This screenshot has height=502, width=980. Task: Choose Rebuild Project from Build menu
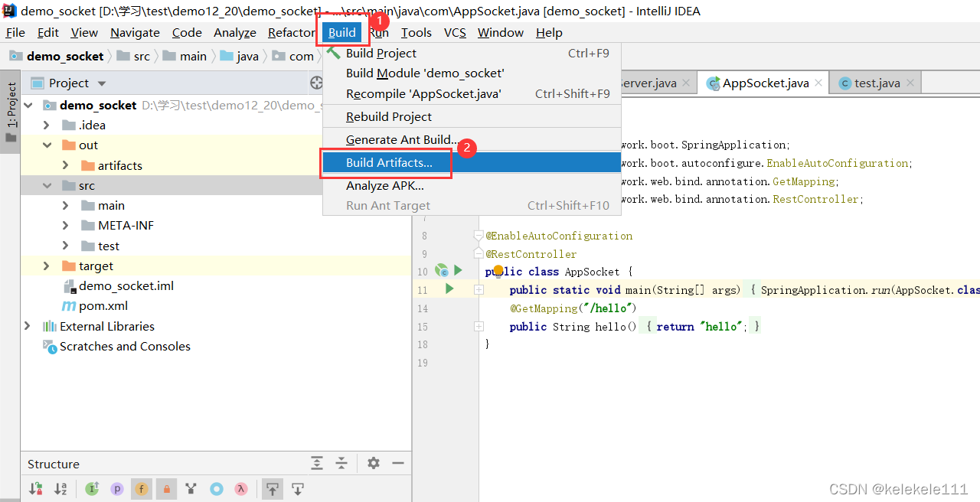pyautogui.click(x=472, y=116)
